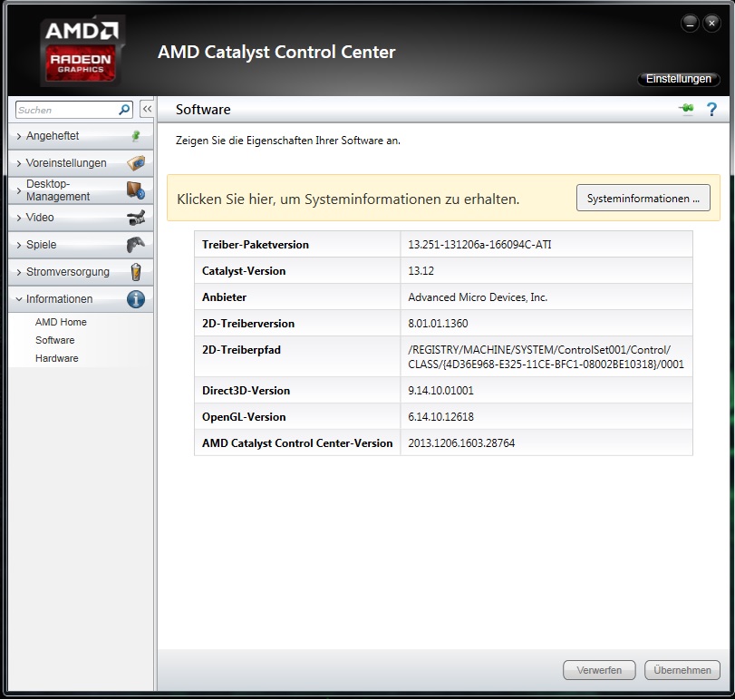Select the value 13.251-131206a-166094C-ATI
735x700 pixels.
click(479, 245)
